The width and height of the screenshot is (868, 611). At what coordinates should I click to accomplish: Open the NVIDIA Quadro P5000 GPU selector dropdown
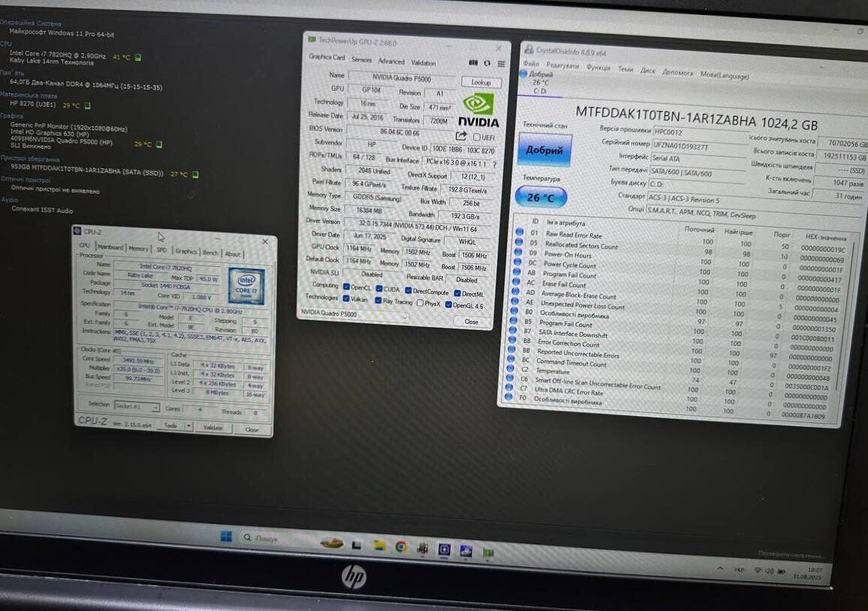point(354,315)
